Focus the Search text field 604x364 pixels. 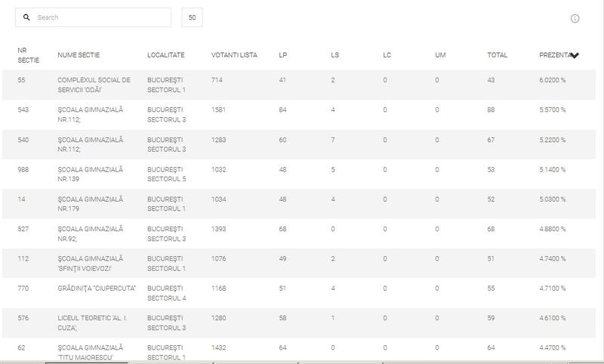pos(98,17)
